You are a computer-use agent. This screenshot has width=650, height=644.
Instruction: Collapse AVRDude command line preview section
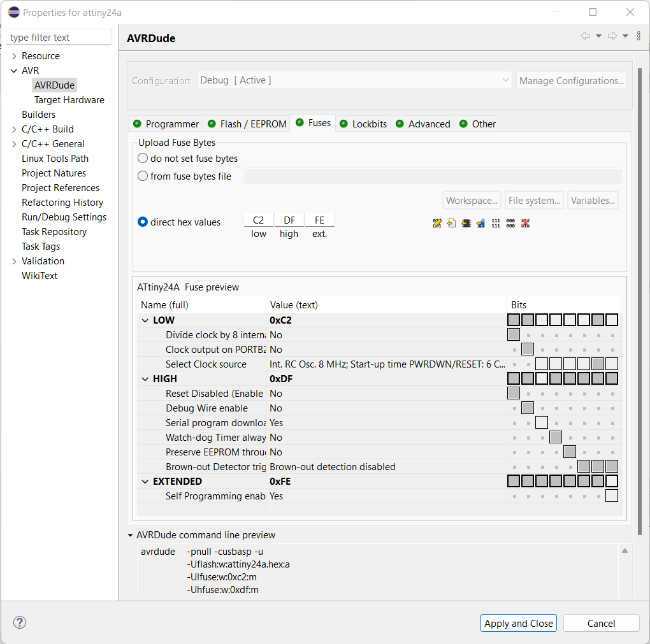click(131, 535)
